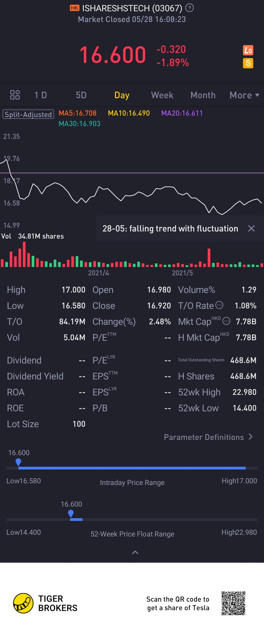Select the Day chart tab
Viewport: 264px width, 644px height.
point(122,95)
